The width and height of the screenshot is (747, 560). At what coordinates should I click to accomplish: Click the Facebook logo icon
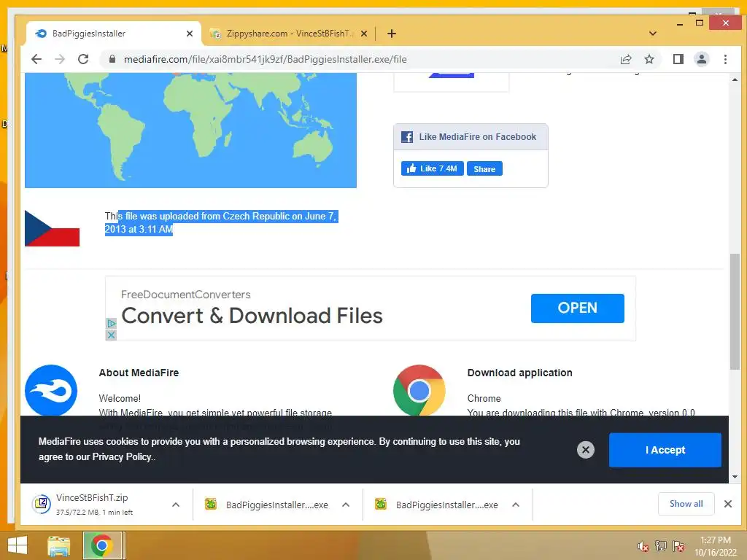click(407, 136)
